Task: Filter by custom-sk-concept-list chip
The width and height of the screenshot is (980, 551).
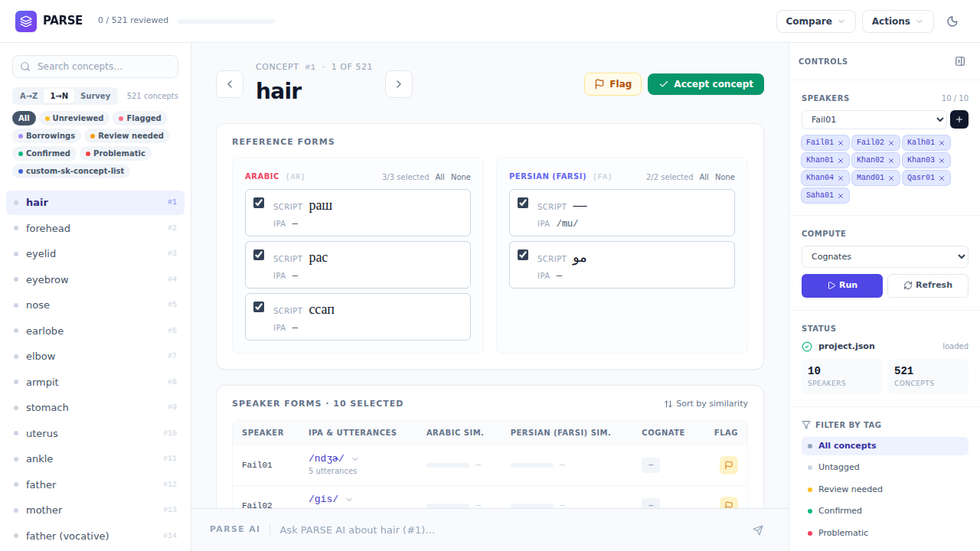Action: click(71, 171)
